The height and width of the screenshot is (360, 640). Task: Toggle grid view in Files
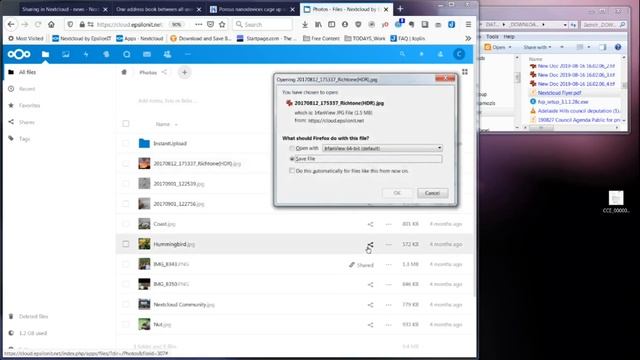point(465,72)
